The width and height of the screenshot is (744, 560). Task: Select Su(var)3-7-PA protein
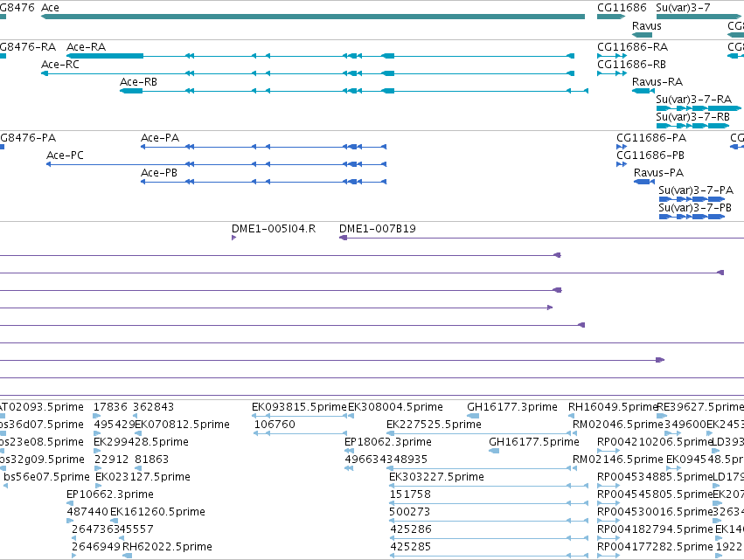(692, 200)
